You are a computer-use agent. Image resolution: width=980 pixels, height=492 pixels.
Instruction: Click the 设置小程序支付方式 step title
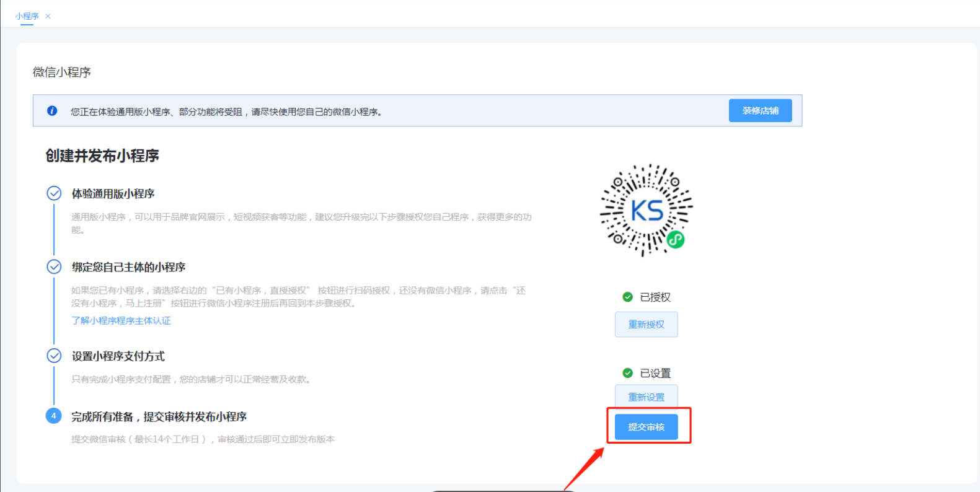point(118,356)
